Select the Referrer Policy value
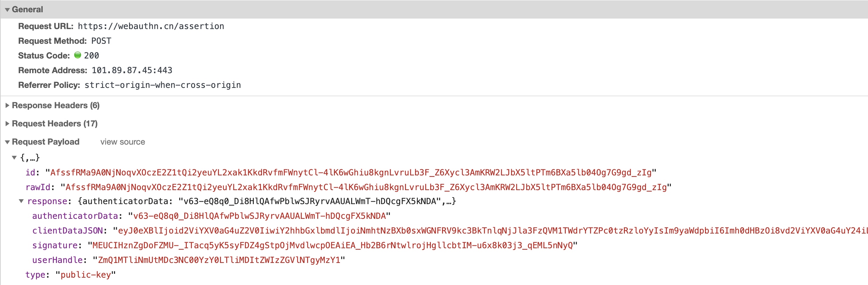The height and width of the screenshot is (285, 868). coord(163,85)
